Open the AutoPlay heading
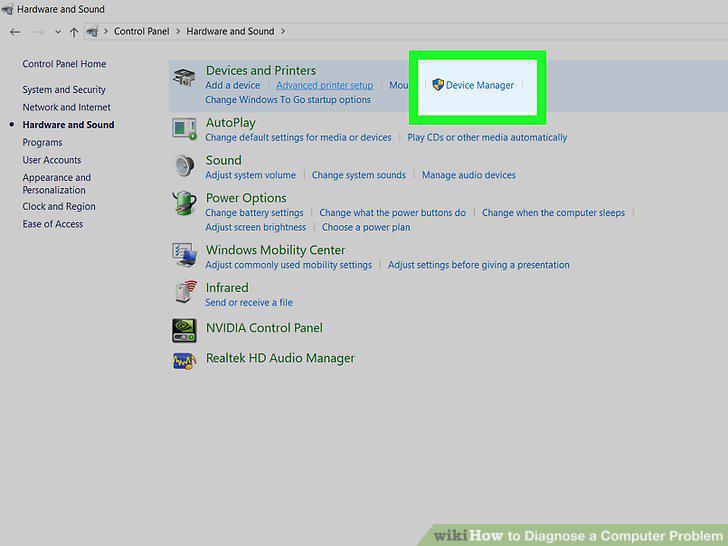This screenshot has height=546, width=728. pyautogui.click(x=231, y=123)
